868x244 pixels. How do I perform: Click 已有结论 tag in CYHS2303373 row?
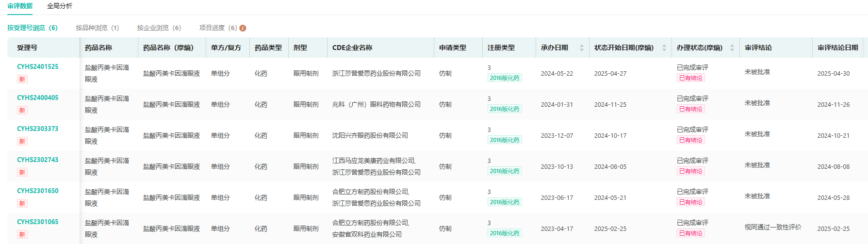(691, 140)
